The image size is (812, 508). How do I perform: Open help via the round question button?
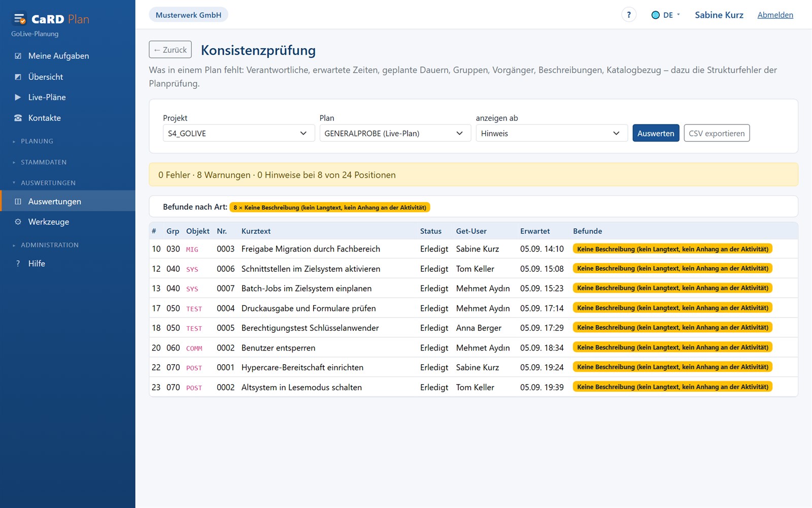(629, 15)
